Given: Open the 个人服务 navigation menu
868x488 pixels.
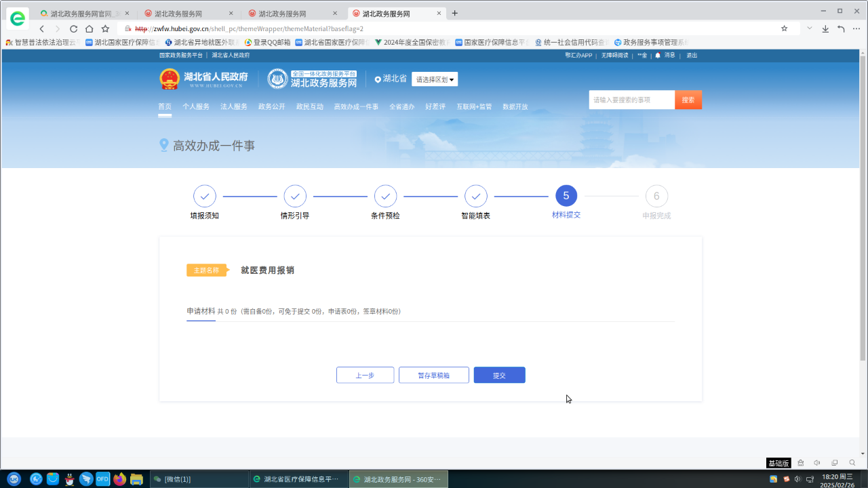Looking at the screenshot, I should coord(196,106).
